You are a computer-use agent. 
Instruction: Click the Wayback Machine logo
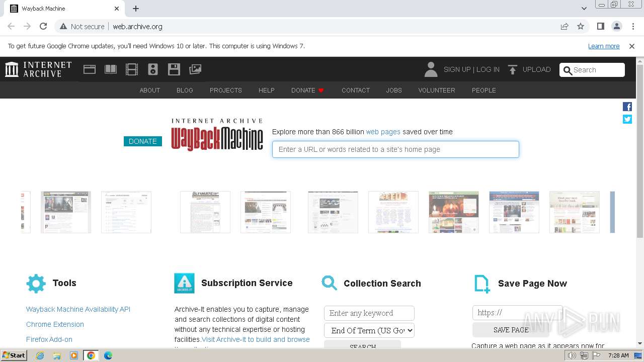coord(217,135)
